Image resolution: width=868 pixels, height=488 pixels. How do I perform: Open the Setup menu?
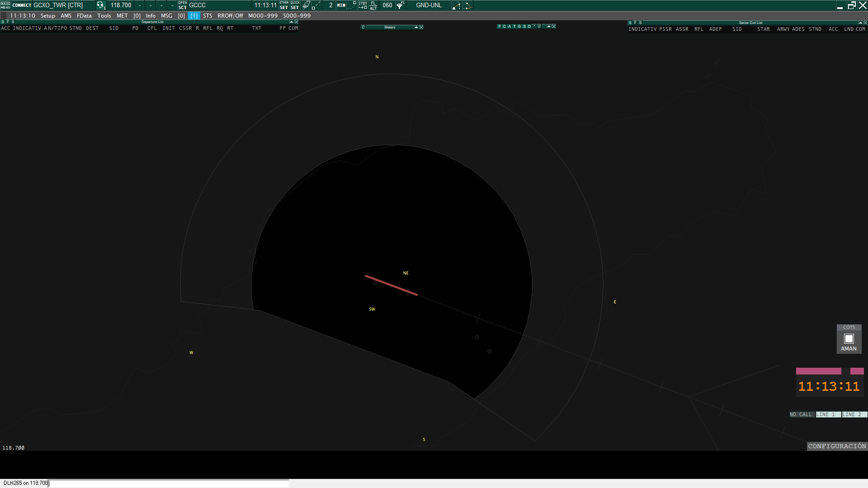(x=47, y=16)
